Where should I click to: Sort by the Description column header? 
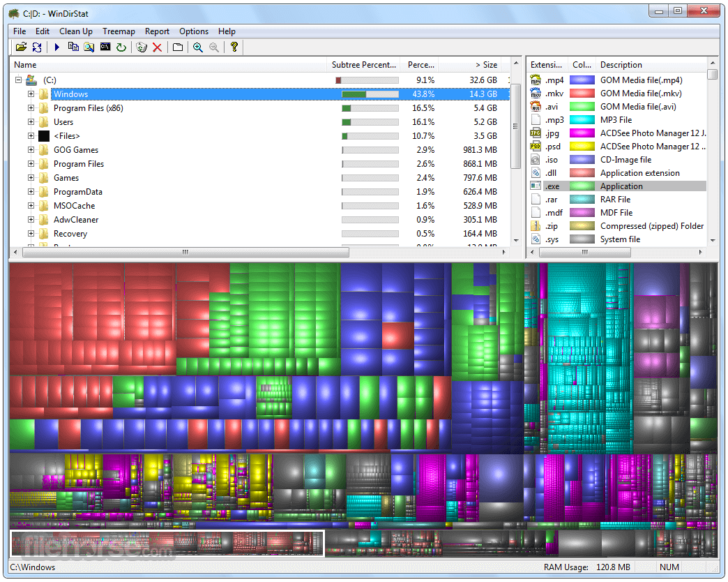[x=651, y=65]
